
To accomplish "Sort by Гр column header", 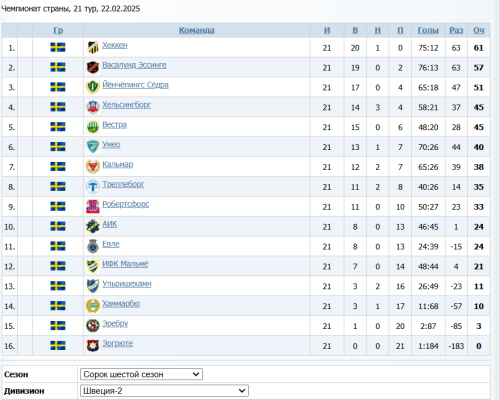I will [x=58, y=30].
